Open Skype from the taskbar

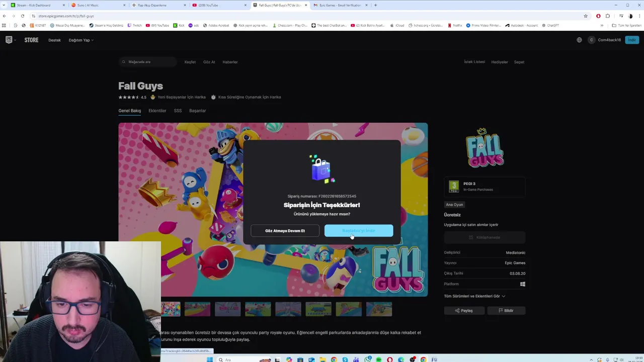point(345,359)
